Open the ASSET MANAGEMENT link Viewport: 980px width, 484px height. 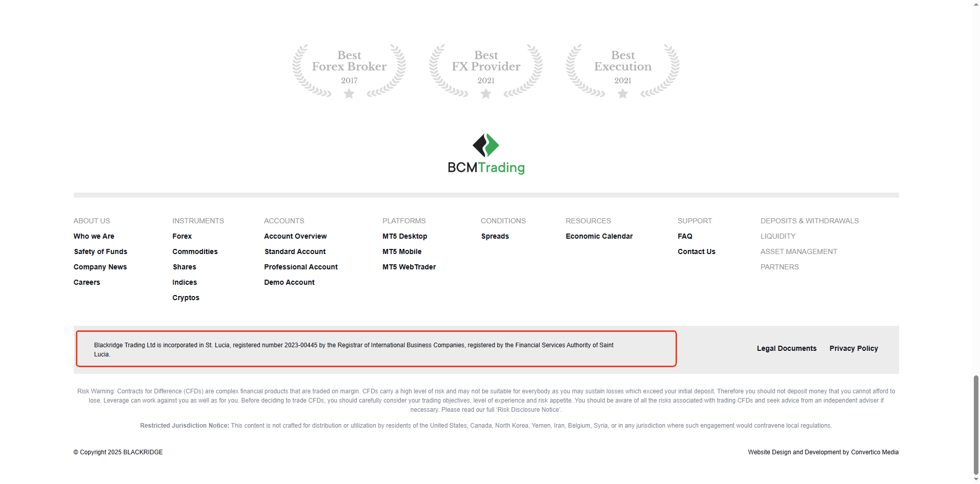pos(799,251)
